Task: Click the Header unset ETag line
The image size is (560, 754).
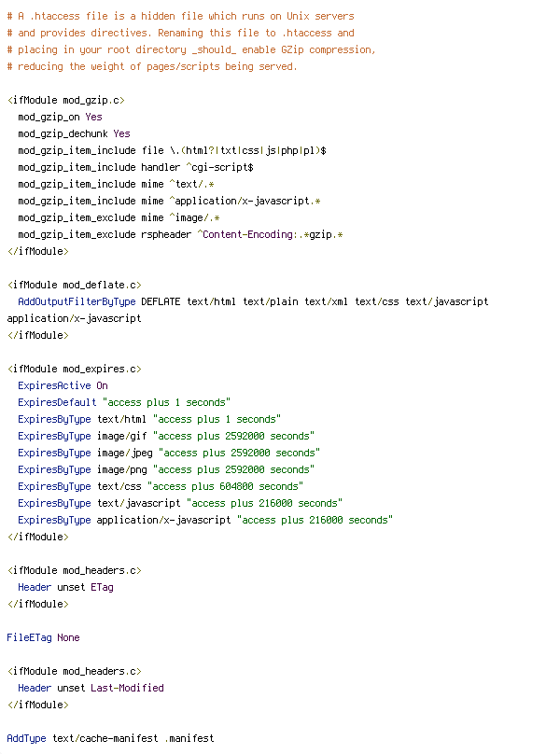Action: [66, 587]
